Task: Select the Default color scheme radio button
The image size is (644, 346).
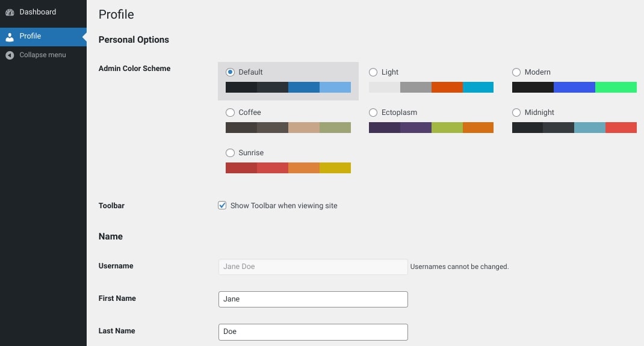Action: (230, 72)
